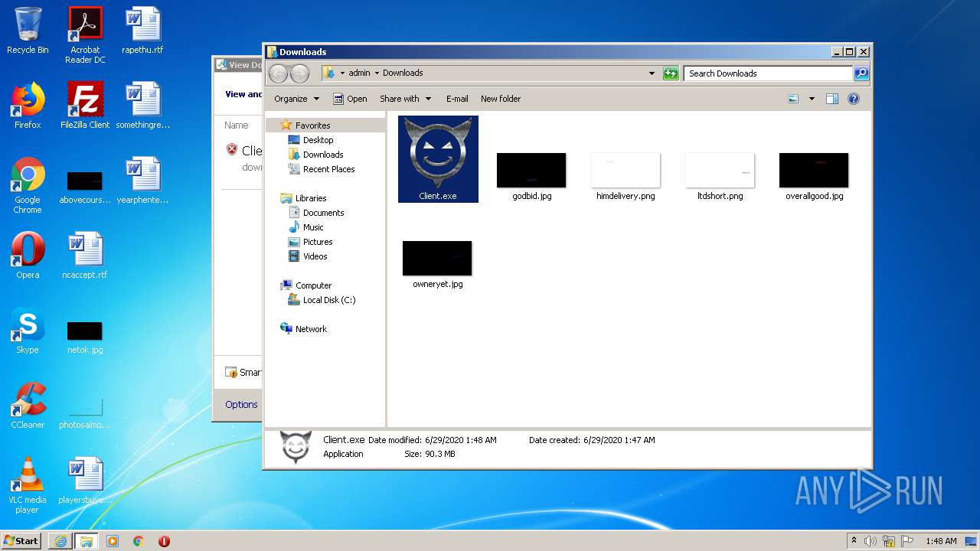Image resolution: width=980 pixels, height=551 pixels.
Task: Select overallgood.jpg thumbnail
Action: click(814, 176)
